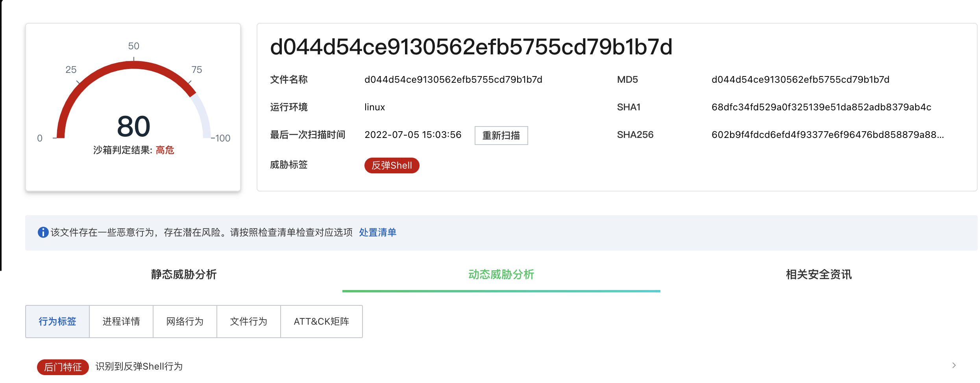Viewport: 980px width, 383px height.
Task: Show the 文件行为 sub-tab
Action: click(249, 322)
